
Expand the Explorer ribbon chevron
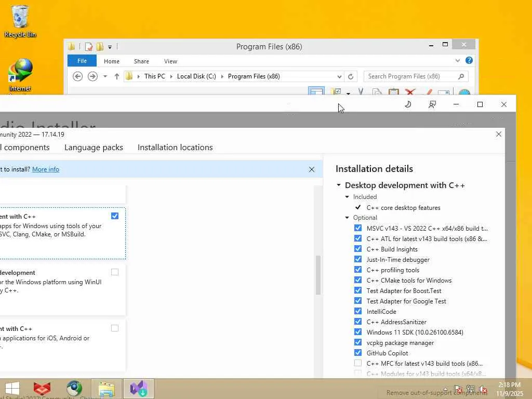pyautogui.click(x=458, y=61)
